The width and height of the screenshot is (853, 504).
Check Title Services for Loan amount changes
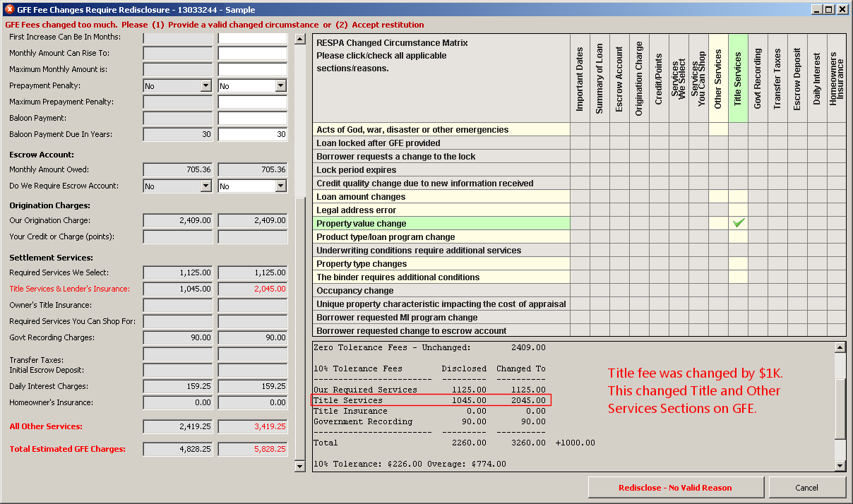[739, 196]
